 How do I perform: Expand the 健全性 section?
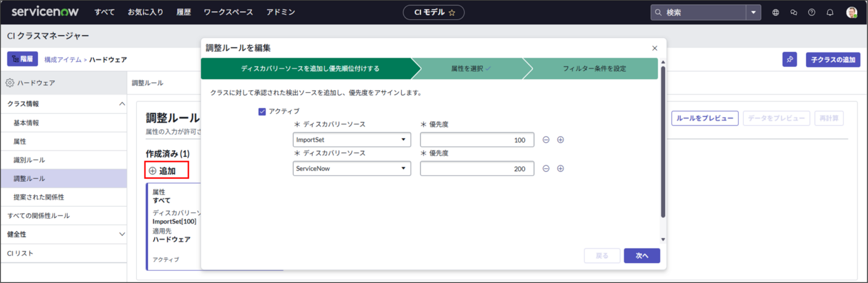[122, 234]
